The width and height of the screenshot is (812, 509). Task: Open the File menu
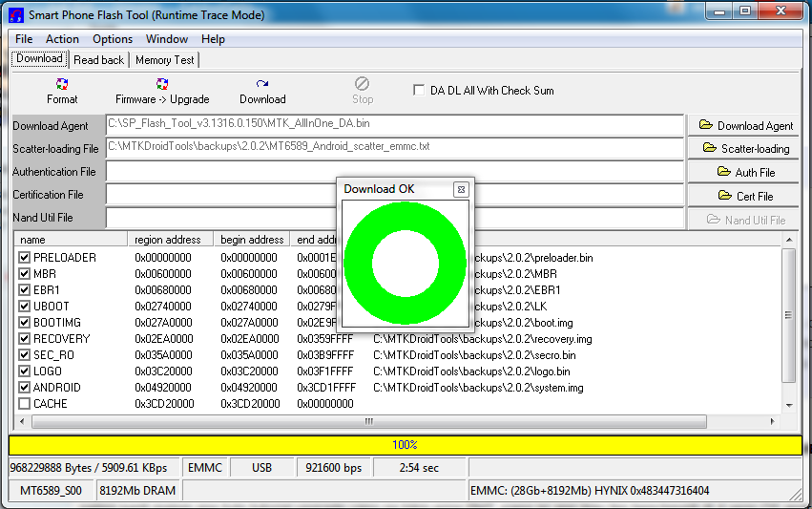tap(24, 39)
